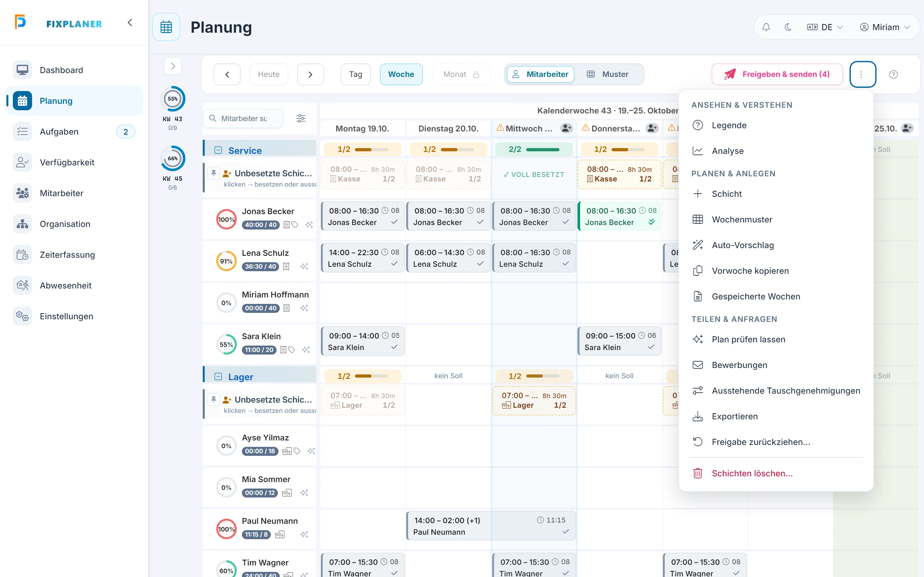Collapse the Service group
The image size is (924, 577).
(x=218, y=150)
